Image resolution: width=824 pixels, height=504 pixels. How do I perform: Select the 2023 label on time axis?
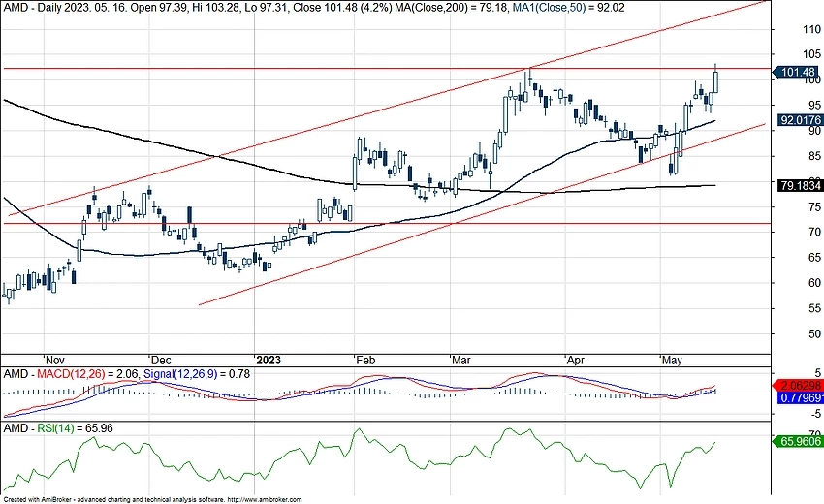pyautogui.click(x=269, y=361)
